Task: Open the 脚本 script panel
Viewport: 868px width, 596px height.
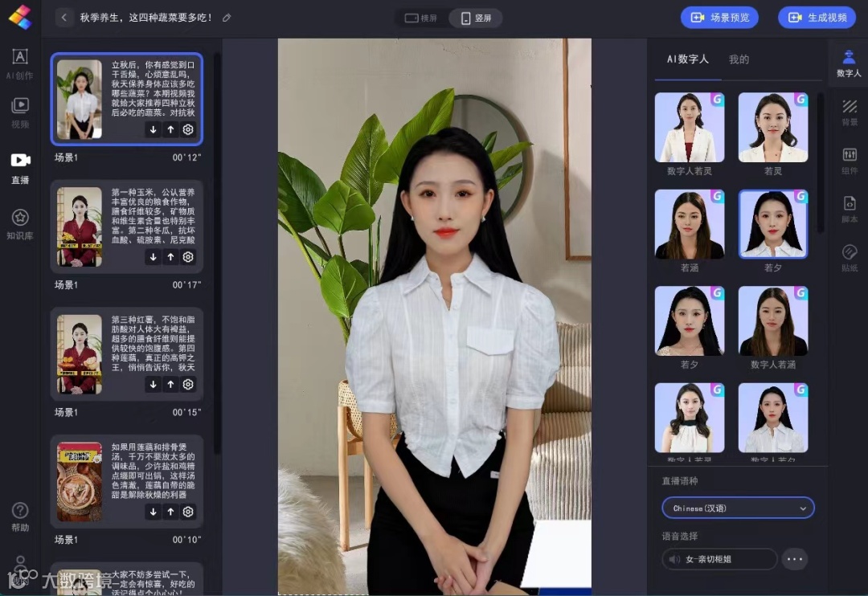Action: click(850, 209)
